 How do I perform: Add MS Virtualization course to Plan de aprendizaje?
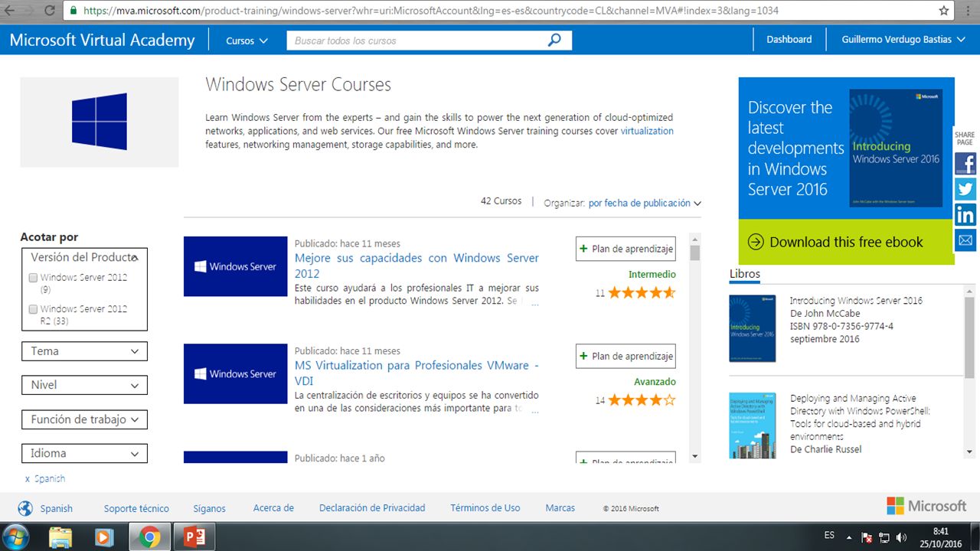click(626, 356)
